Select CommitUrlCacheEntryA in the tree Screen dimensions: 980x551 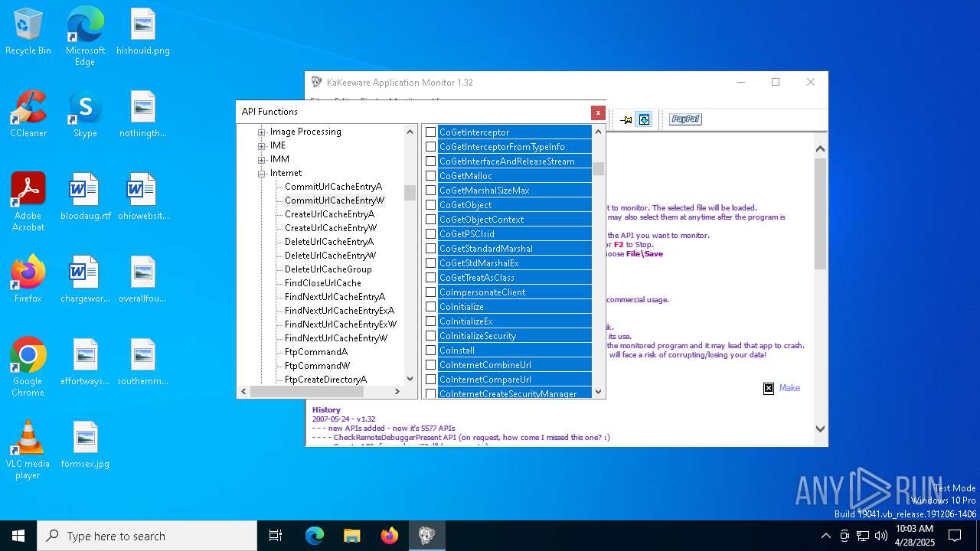coord(333,187)
